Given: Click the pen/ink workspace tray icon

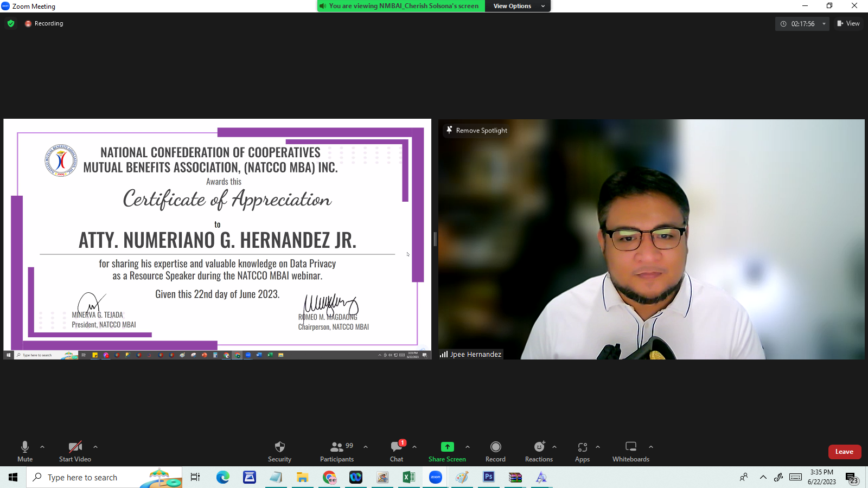Looking at the screenshot, I should pyautogui.click(x=778, y=477).
